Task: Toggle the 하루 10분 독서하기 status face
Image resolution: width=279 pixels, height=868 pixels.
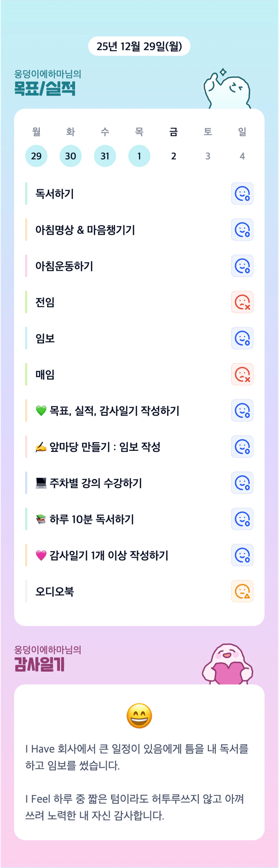Action: [242, 519]
